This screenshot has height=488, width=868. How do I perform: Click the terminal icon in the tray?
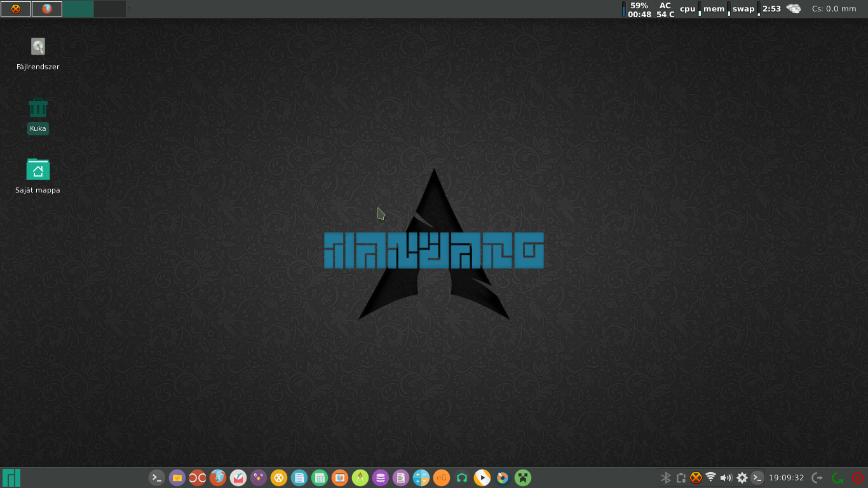point(757,478)
